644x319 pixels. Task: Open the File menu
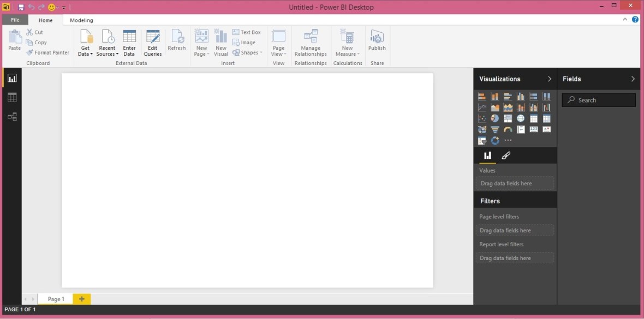tap(15, 20)
